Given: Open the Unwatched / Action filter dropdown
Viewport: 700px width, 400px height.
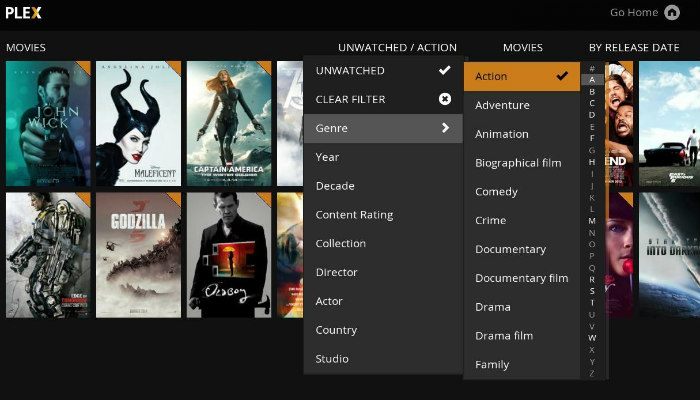Looking at the screenshot, I should tap(397, 47).
